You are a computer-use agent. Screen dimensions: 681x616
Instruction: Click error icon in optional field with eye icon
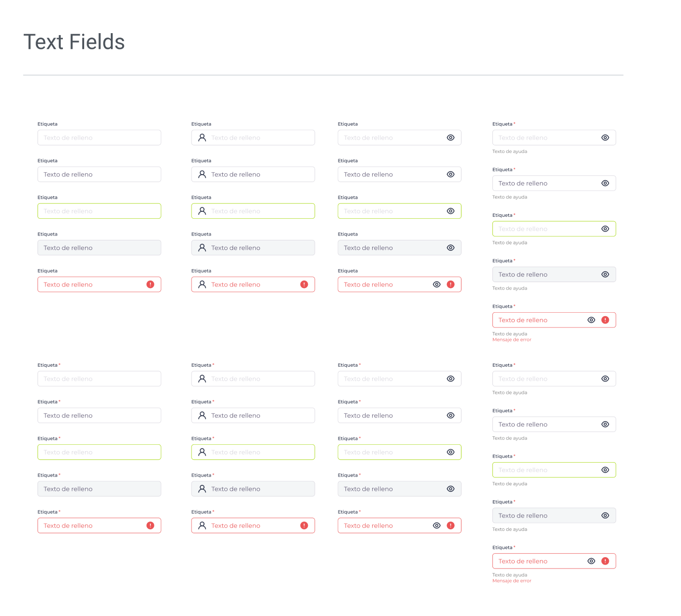point(450,284)
